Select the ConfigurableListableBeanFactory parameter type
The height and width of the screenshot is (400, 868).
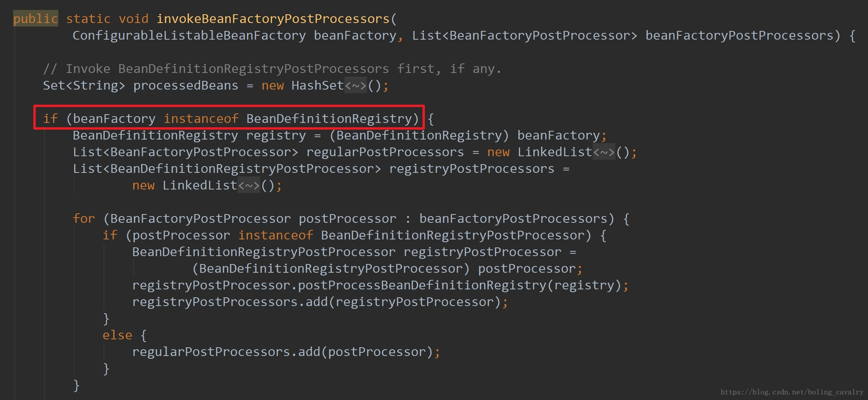[x=189, y=36]
